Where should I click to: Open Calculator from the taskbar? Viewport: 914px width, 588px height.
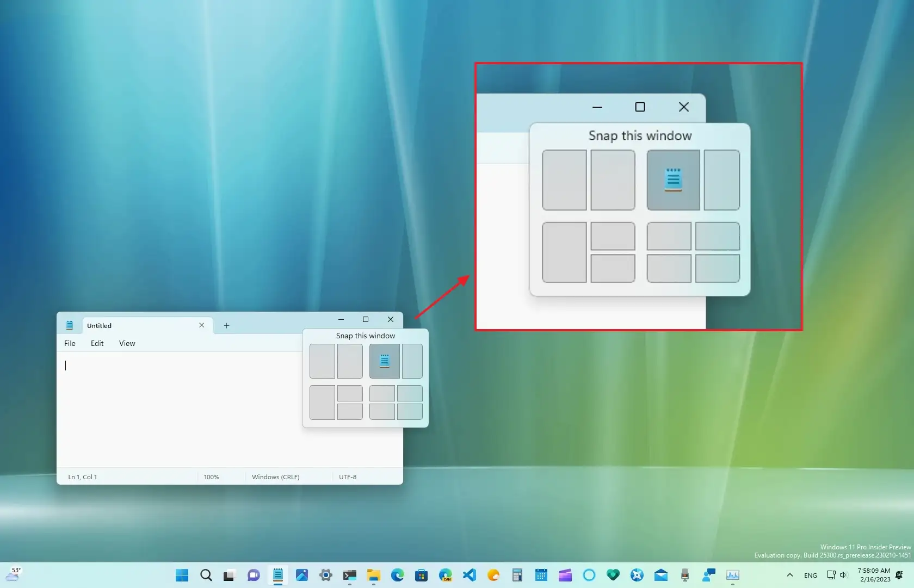[517, 575]
